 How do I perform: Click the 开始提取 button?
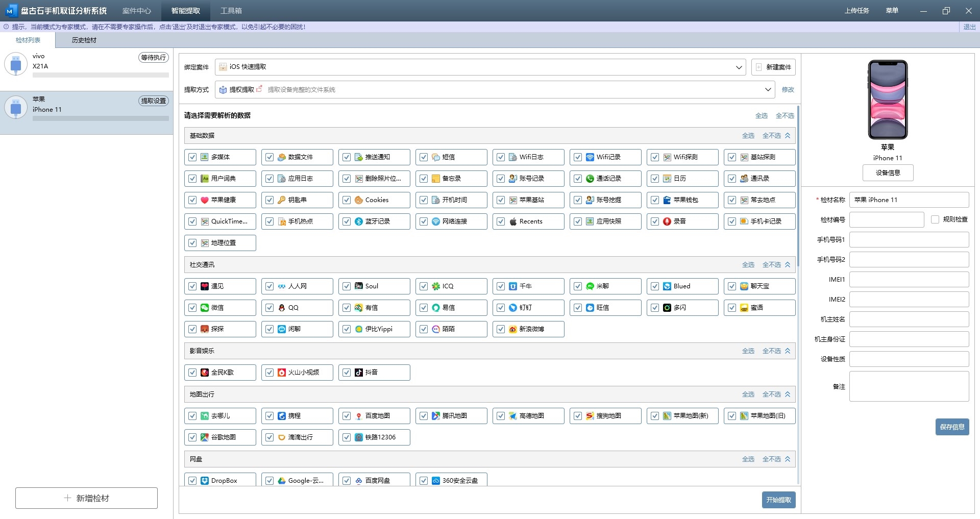pyautogui.click(x=779, y=500)
